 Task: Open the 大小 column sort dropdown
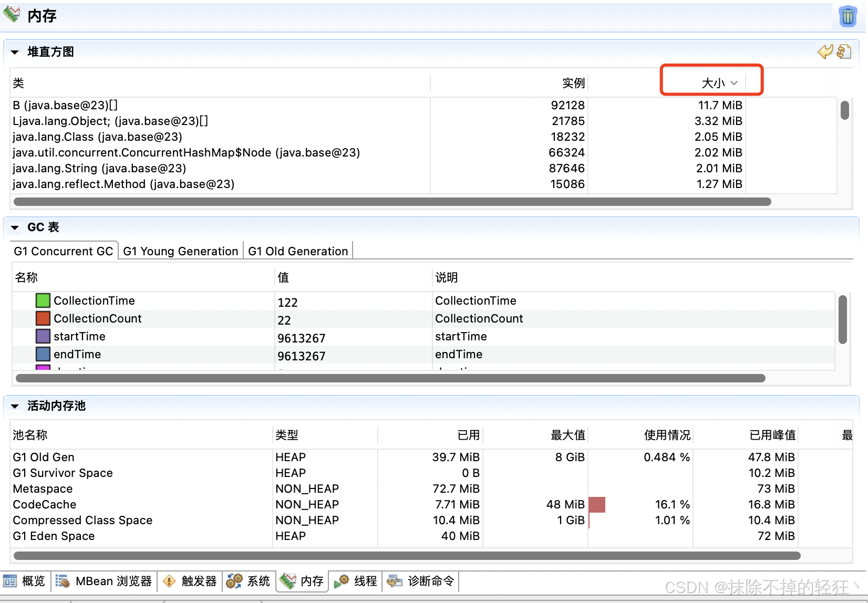735,82
